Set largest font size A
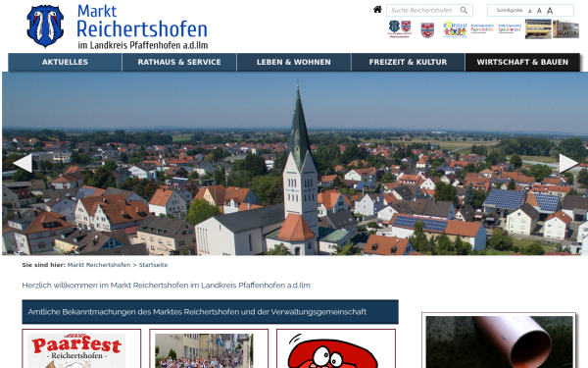Screen dimensions: 588x368 coord(550,11)
